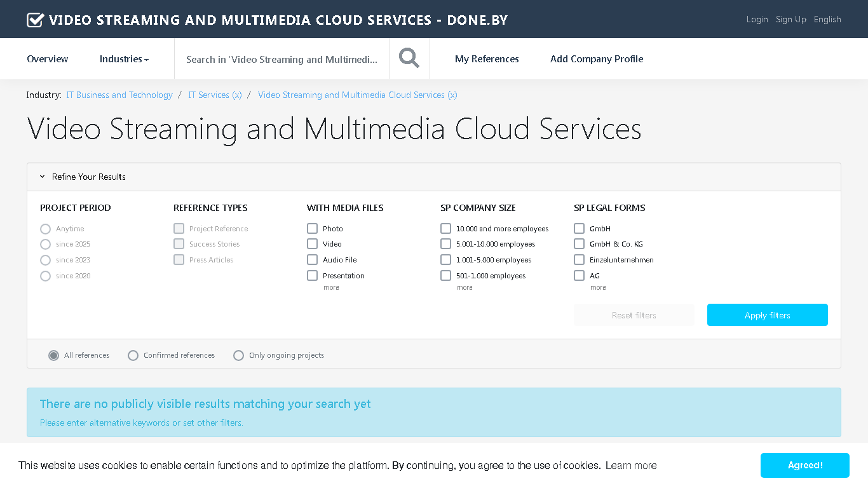Click the Login link
Image resolution: width=868 pixels, height=488 pixels.
pyautogui.click(x=757, y=20)
